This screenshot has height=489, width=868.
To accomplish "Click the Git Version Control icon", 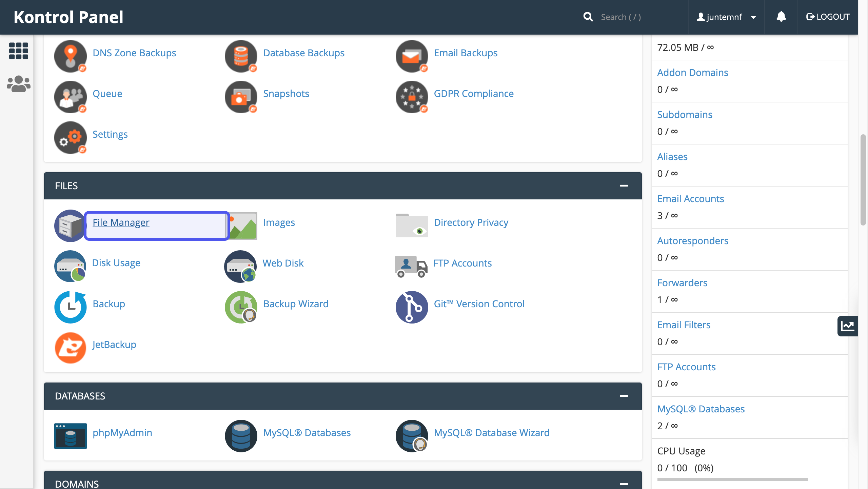I will [x=412, y=307].
